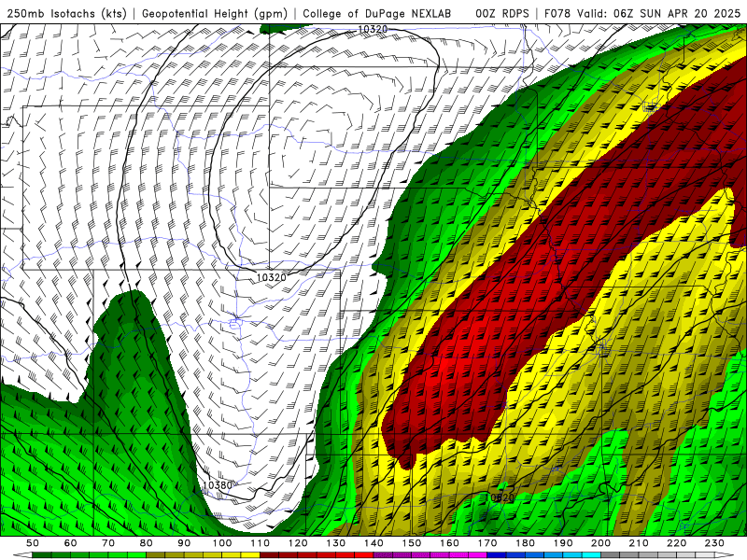
Task: Click the 220 knot legend label
Action: [676, 543]
